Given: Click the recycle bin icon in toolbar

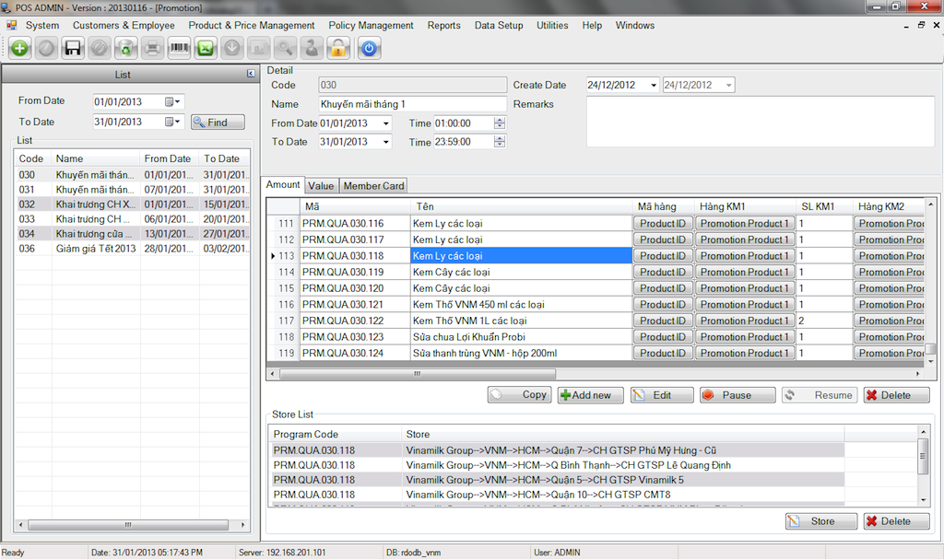Looking at the screenshot, I should (x=125, y=48).
